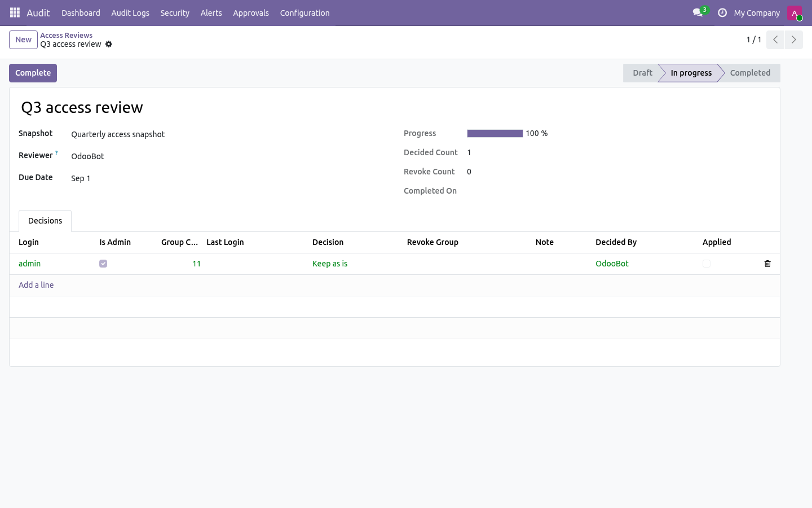Open the Due Date Sep 1 picker

click(x=228, y=178)
